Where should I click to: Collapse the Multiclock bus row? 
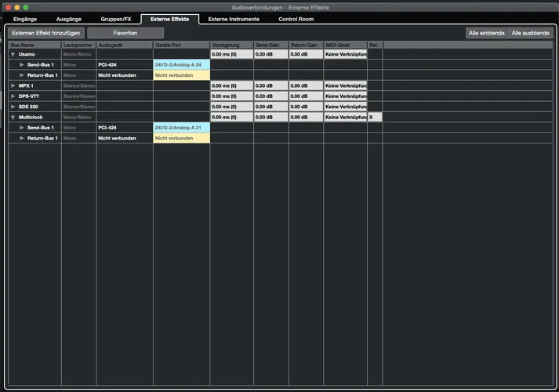click(13, 117)
